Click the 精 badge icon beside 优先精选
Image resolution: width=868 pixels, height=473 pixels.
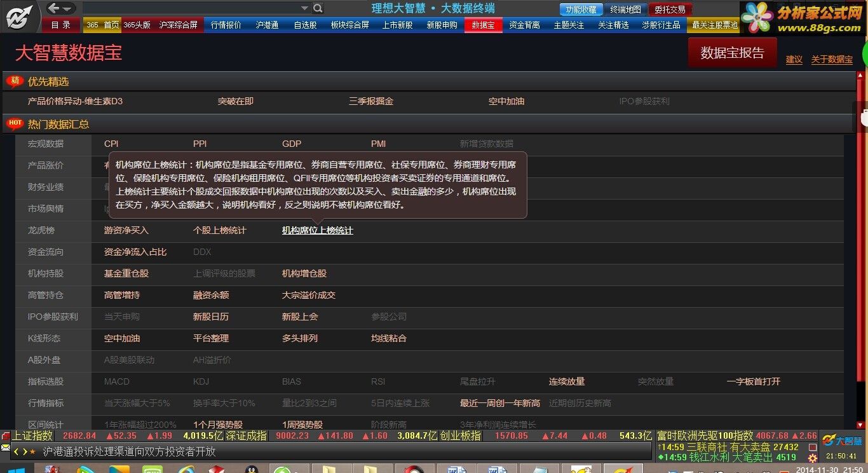click(x=15, y=81)
